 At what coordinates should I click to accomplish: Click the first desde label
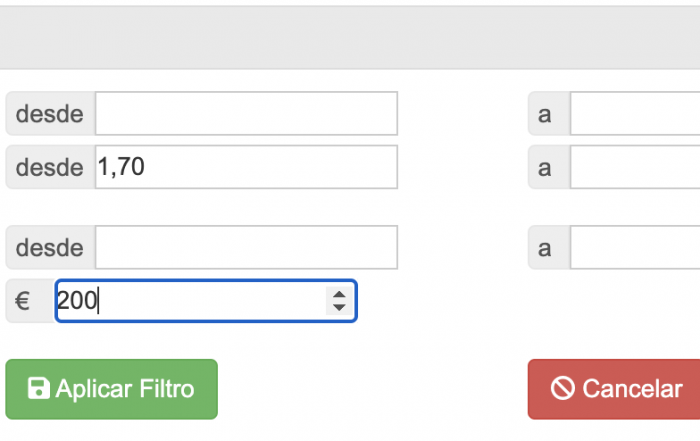pos(50,113)
